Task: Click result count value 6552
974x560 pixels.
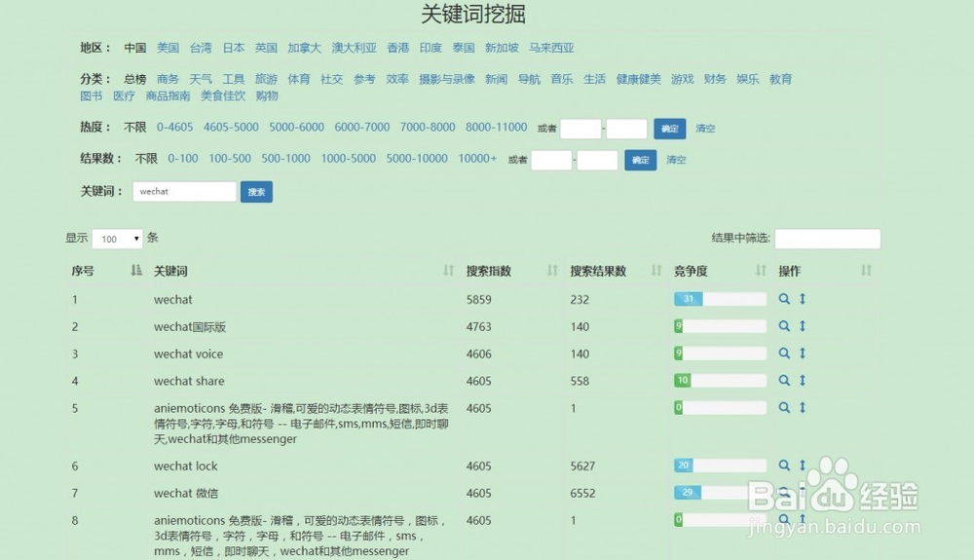Action: pos(582,493)
